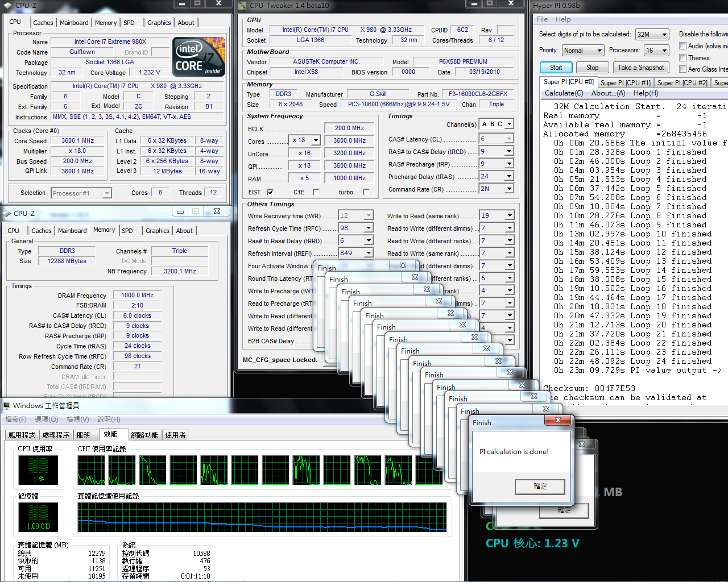The height and width of the screenshot is (582, 728).
Task: Open the Channel(s) A B C dropdown
Action: pos(509,124)
